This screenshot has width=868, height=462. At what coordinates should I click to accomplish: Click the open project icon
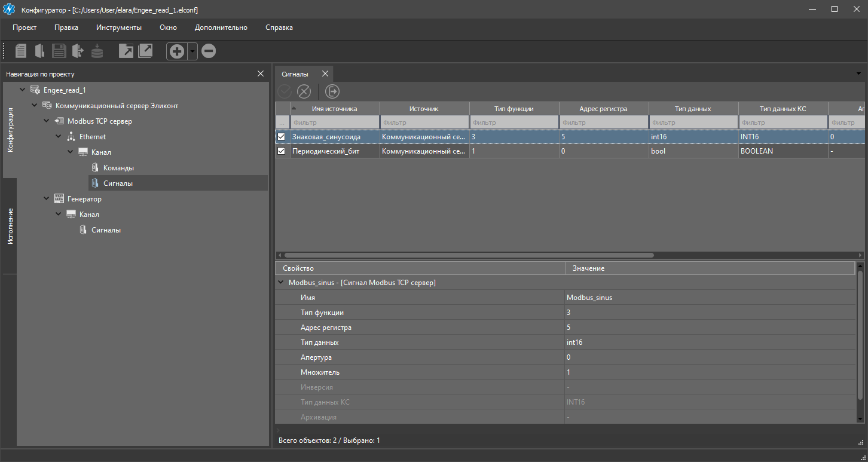pos(39,51)
